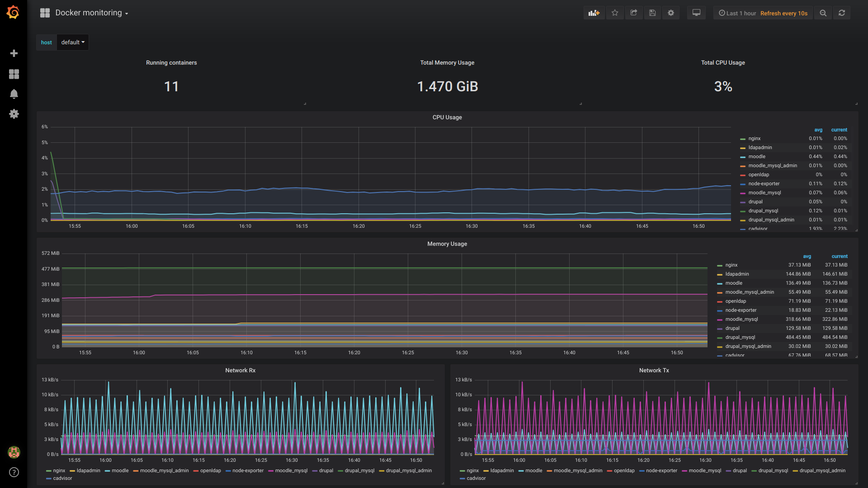
Task: Click 484.45 MiB avg for drupal_mysql
Action: [798, 338]
